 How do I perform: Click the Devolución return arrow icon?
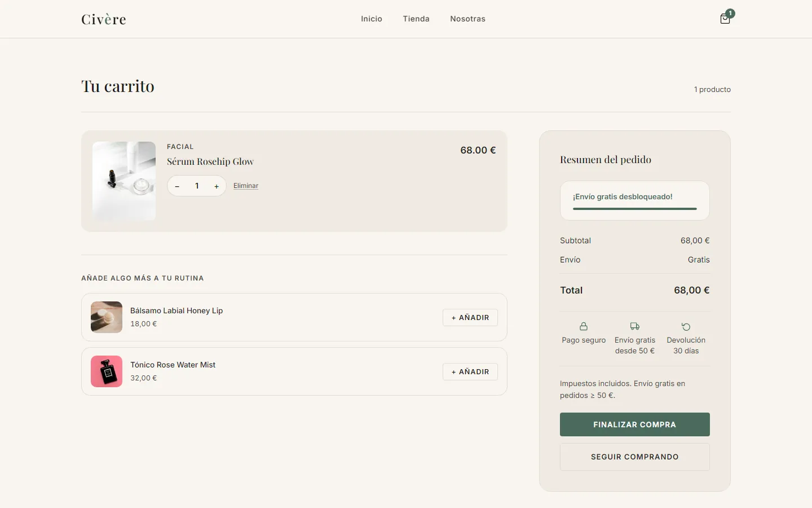[686, 326]
